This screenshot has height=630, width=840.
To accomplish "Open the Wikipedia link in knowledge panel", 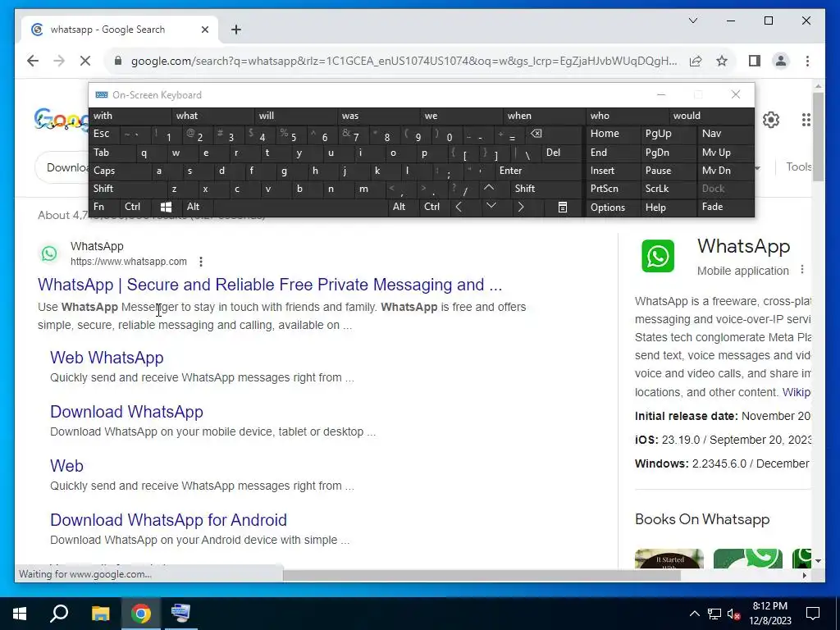I will [x=796, y=392].
